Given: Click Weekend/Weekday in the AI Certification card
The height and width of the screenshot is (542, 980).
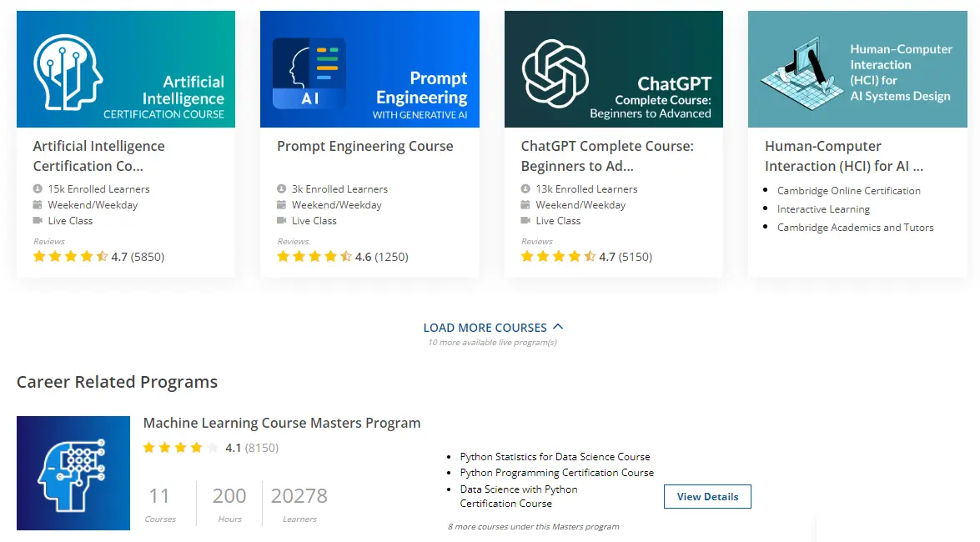Looking at the screenshot, I should [93, 205].
